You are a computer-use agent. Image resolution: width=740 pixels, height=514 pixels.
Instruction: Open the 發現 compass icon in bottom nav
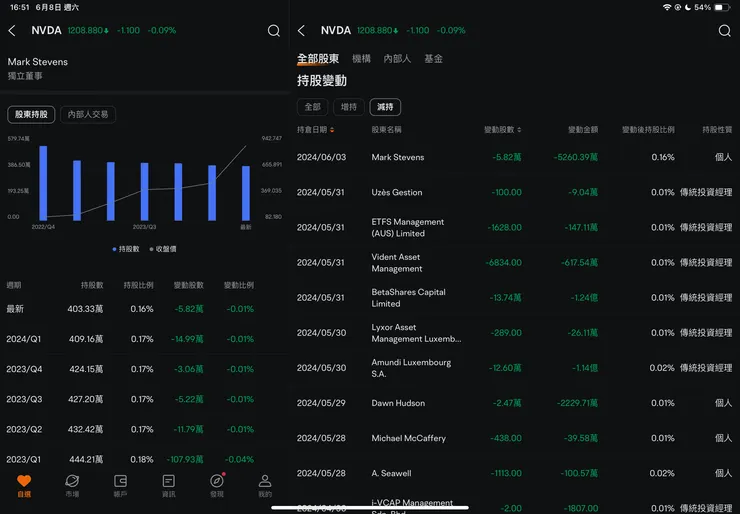(x=217, y=486)
